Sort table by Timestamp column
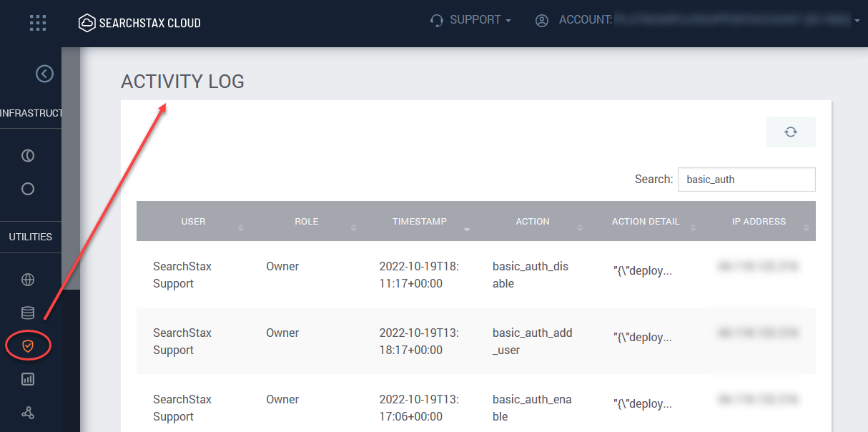 point(420,222)
